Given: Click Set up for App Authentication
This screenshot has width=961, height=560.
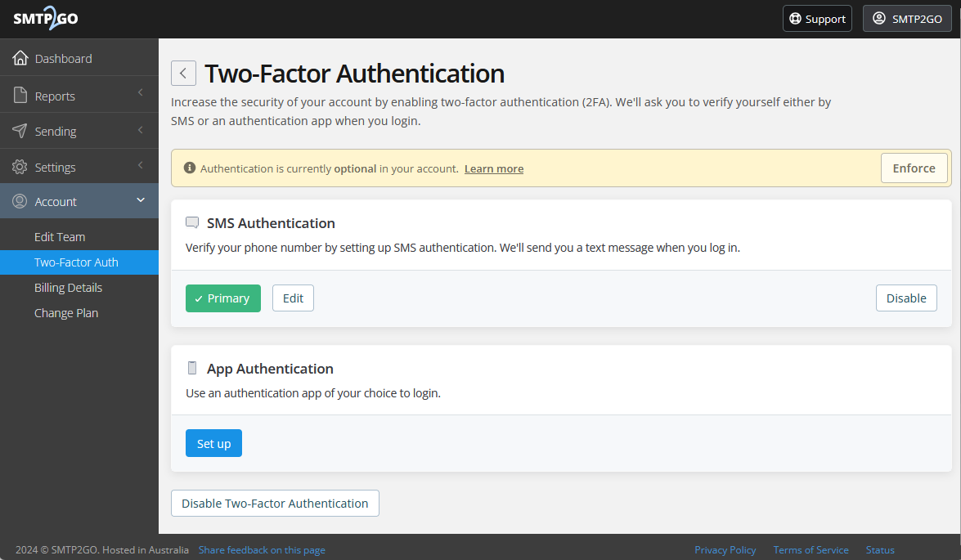Looking at the screenshot, I should tap(213, 443).
